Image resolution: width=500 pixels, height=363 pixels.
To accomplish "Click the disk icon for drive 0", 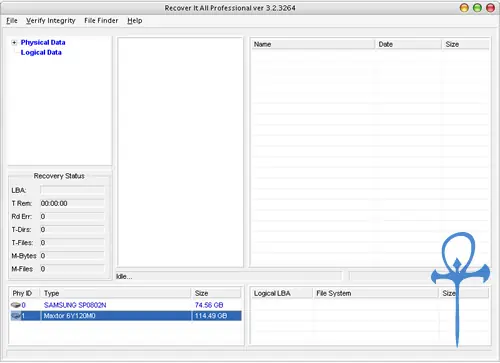I will click(x=15, y=305).
